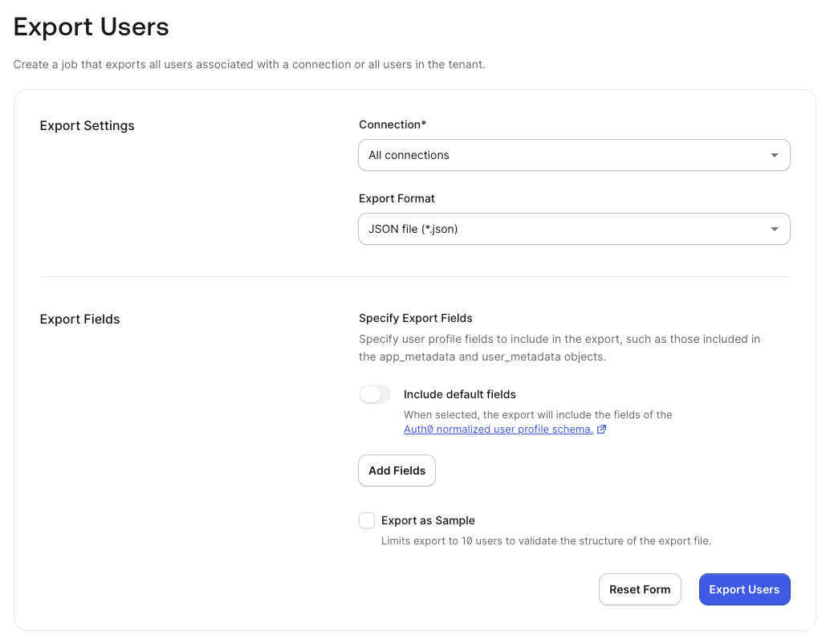Click the Reset Form button
This screenshot has height=644, width=830.
point(640,589)
